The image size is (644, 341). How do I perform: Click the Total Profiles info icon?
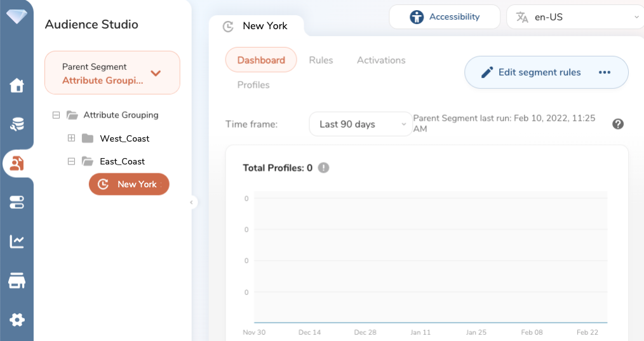click(x=324, y=168)
